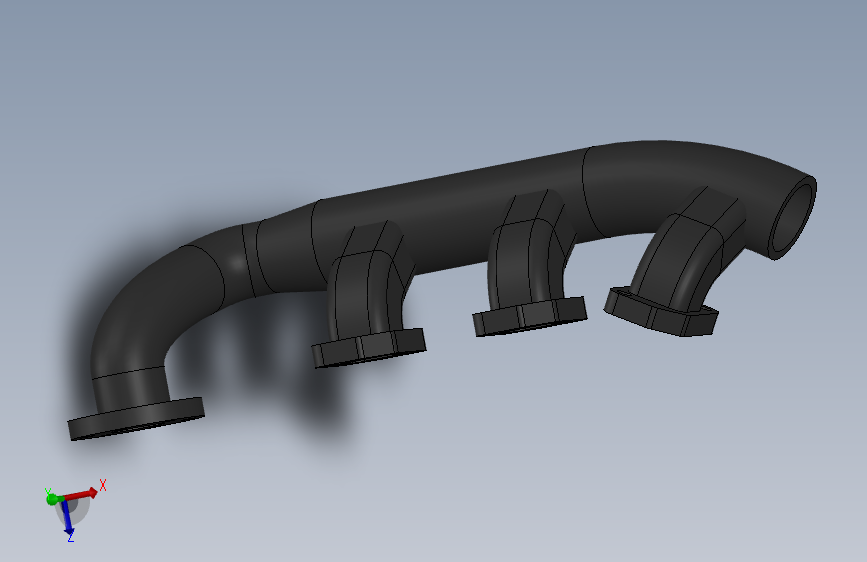Screen dimensions: 867x562
Task: Select the round outlet flange on the curved elbow
Action: (x=136, y=419)
